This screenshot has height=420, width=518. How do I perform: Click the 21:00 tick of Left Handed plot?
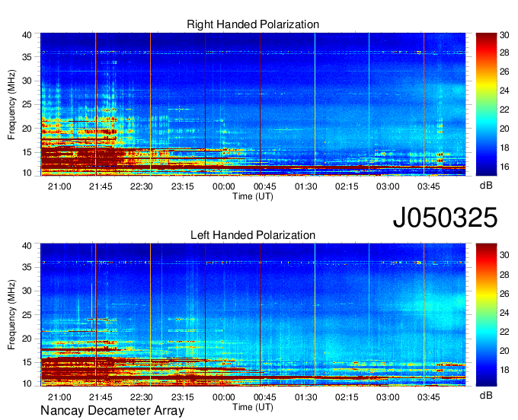(x=59, y=397)
